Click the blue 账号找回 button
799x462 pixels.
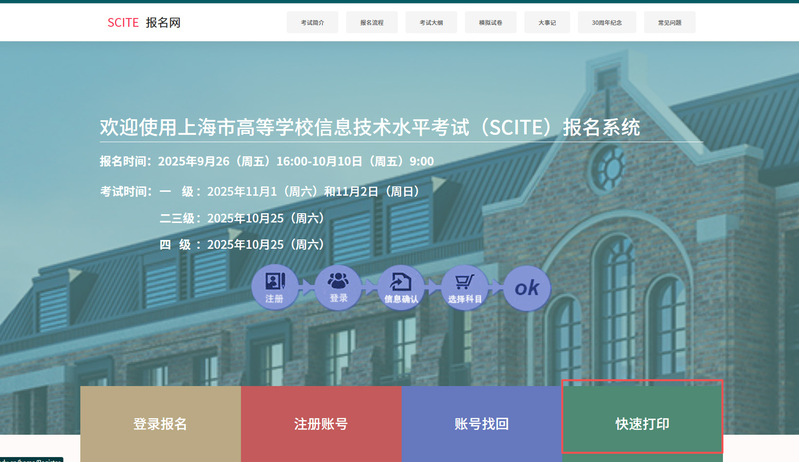point(481,424)
